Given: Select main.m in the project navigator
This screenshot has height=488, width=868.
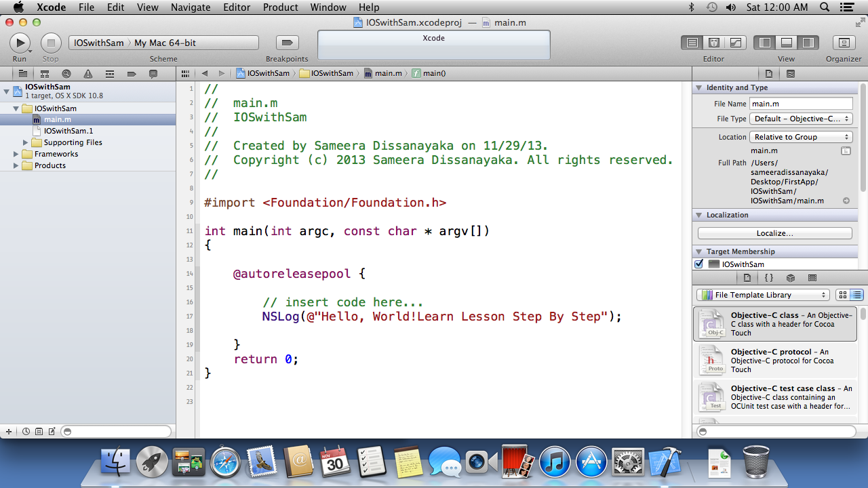Looking at the screenshot, I should tap(88, 119).
